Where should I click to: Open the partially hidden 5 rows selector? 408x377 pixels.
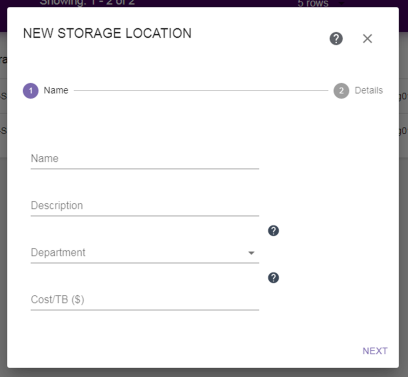(x=320, y=3)
